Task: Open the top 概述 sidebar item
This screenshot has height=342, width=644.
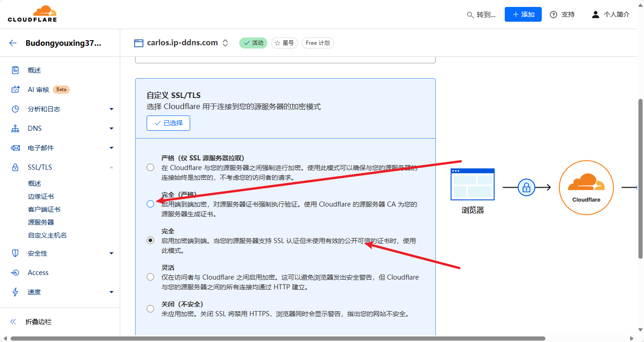Action: (x=34, y=70)
